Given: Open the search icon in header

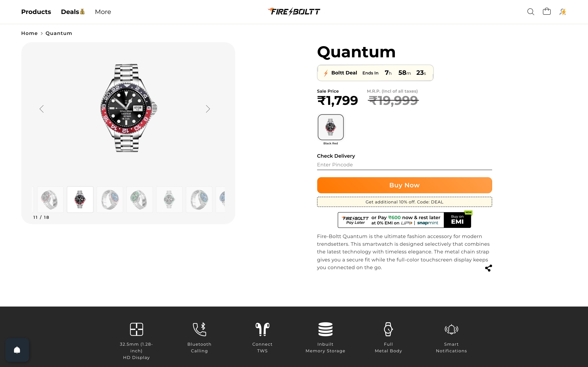Looking at the screenshot, I should [x=531, y=12].
